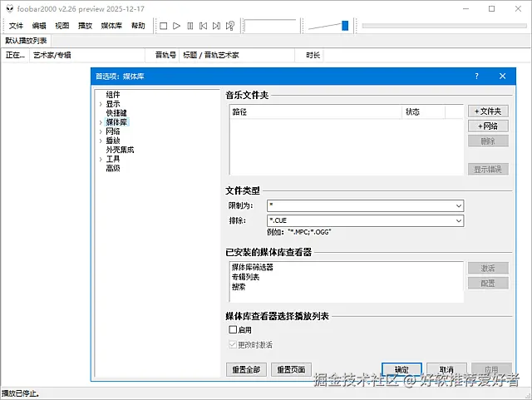Expand the 工具 tree node
The height and width of the screenshot is (400, 532).
coord(101,159)
